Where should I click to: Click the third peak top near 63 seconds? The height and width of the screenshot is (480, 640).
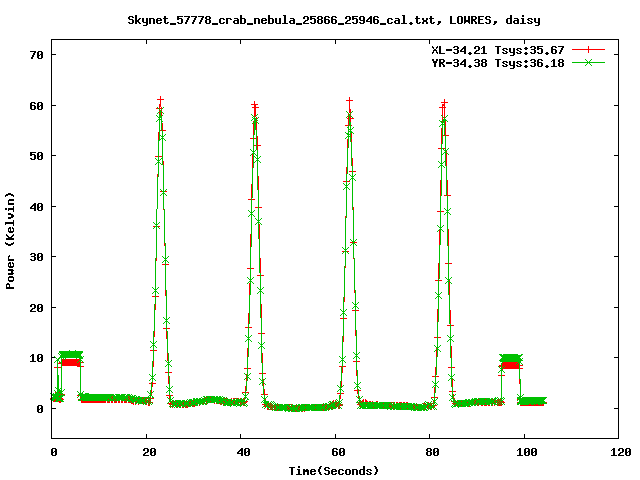349,100
